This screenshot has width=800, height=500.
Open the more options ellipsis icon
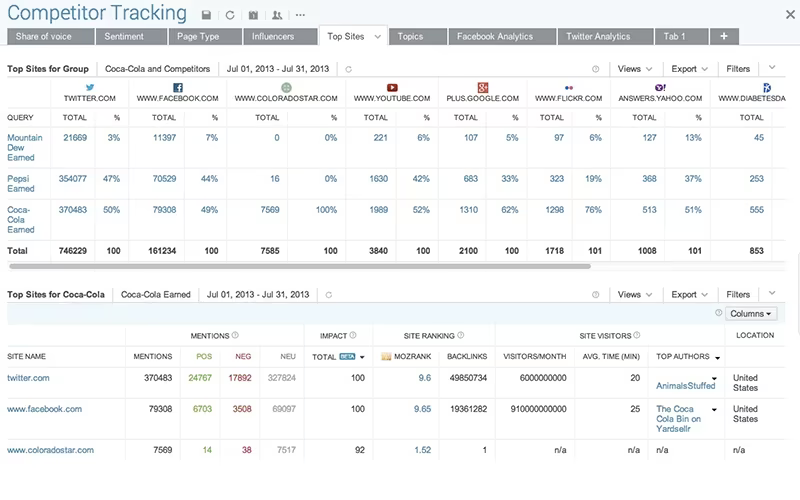pyautogui.click(x=300, y=15)
